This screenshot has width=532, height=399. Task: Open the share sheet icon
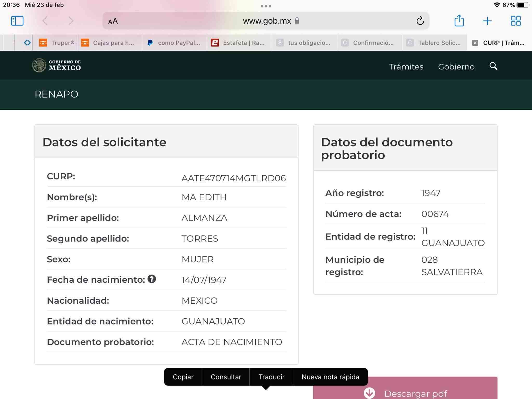[x=459, y=21]
